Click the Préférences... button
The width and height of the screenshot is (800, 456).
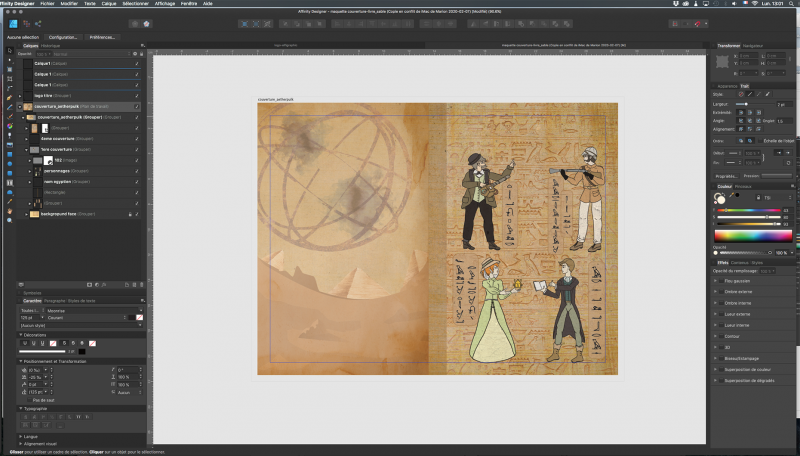[102, 37]
